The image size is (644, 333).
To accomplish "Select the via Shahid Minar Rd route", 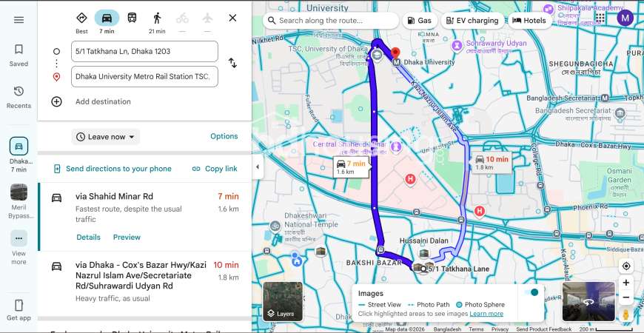I will tap(144, 217).
